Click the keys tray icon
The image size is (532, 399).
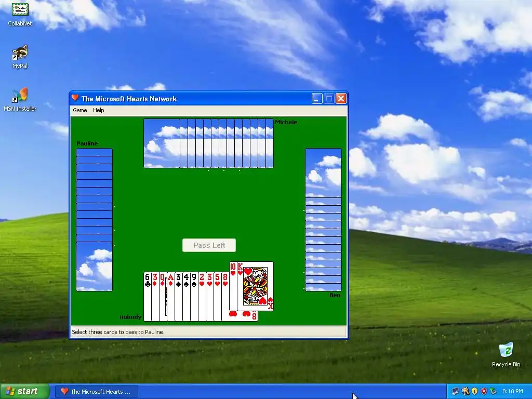(x=465, y=392)
